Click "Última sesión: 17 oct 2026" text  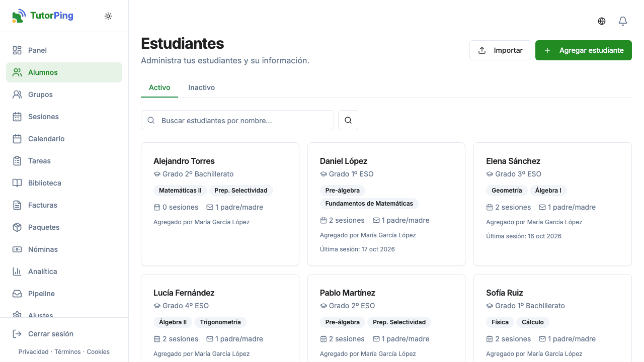click(357, 249)
